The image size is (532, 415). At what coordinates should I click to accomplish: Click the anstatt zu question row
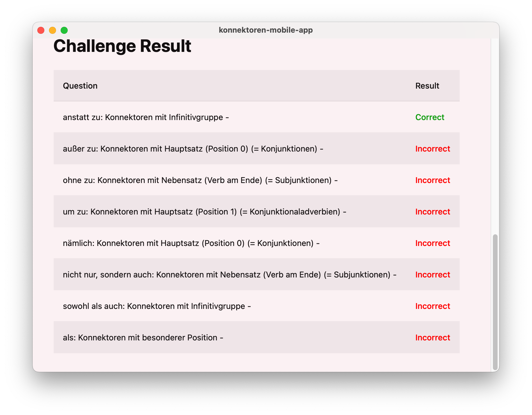(257, 117)
